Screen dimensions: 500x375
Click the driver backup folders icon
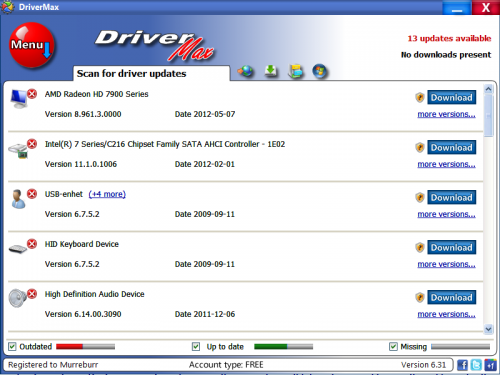[295, 71]
